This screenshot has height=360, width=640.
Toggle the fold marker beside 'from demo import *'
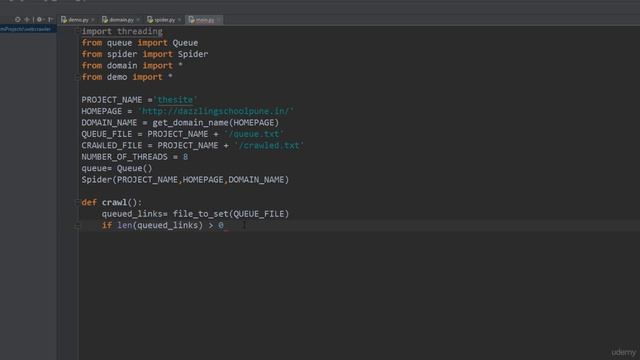(77, 77)
